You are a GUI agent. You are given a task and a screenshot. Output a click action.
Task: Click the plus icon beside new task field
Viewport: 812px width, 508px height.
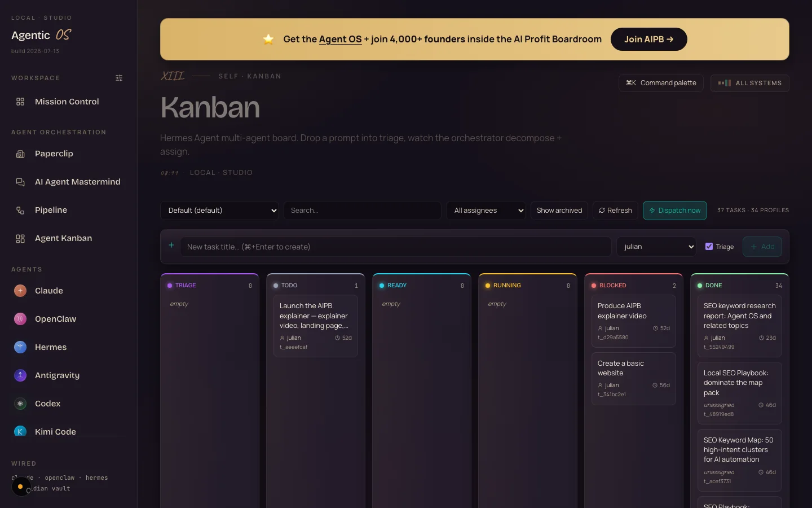coord(171,246)
